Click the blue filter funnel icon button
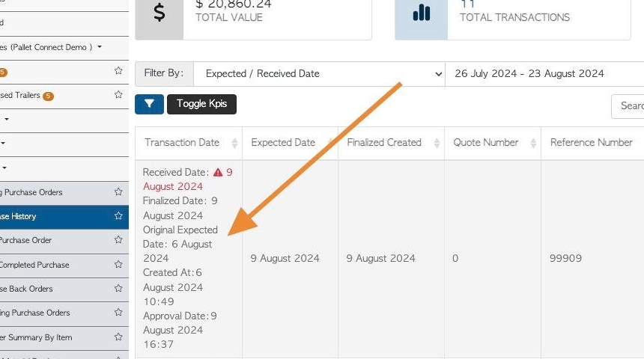644x359 pixels. pyautogui.click(x=149, y=104)
